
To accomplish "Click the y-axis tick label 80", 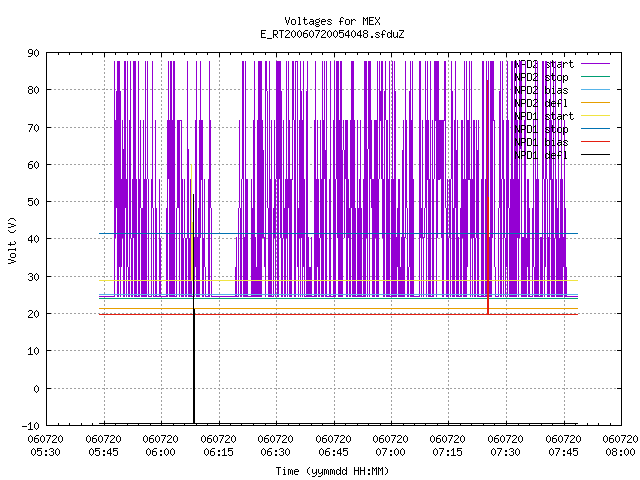I will [33, 90].
